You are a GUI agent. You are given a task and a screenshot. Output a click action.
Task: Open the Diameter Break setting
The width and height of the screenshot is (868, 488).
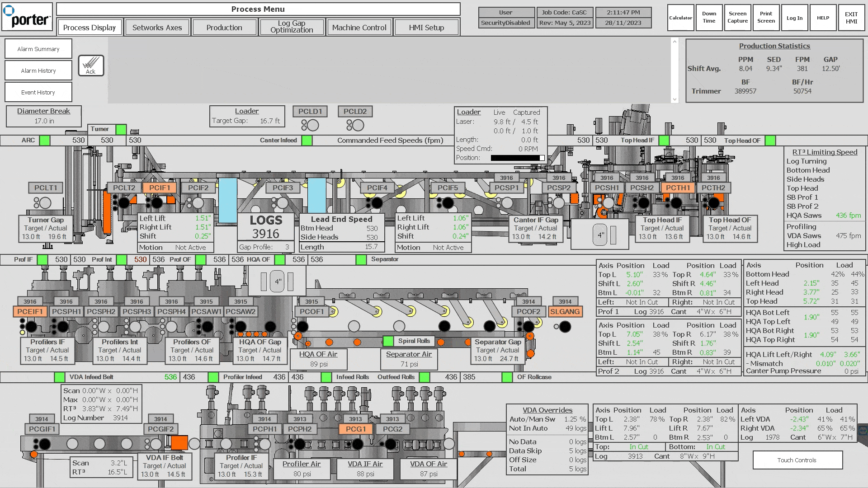coord(43,116)
